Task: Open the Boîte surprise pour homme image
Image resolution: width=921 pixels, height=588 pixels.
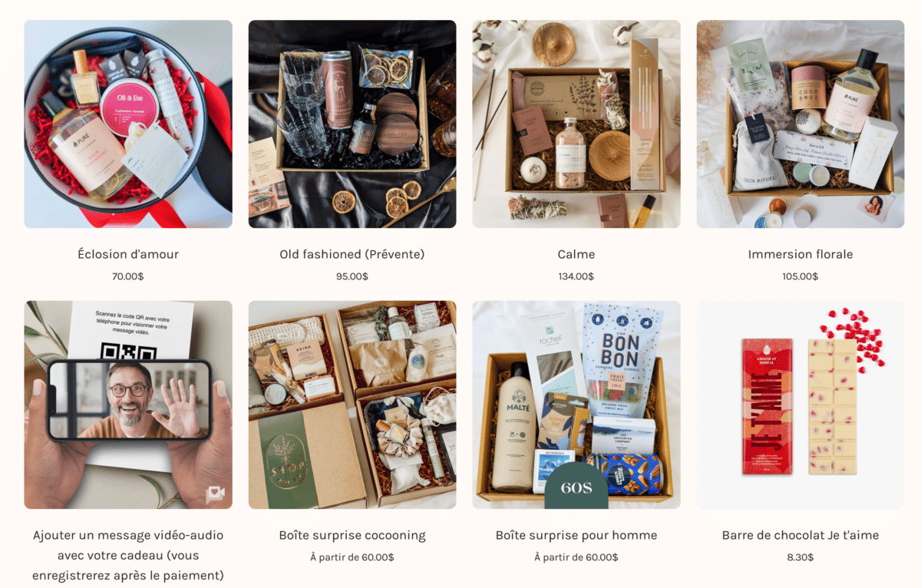Action: click(x=576, y=405)
